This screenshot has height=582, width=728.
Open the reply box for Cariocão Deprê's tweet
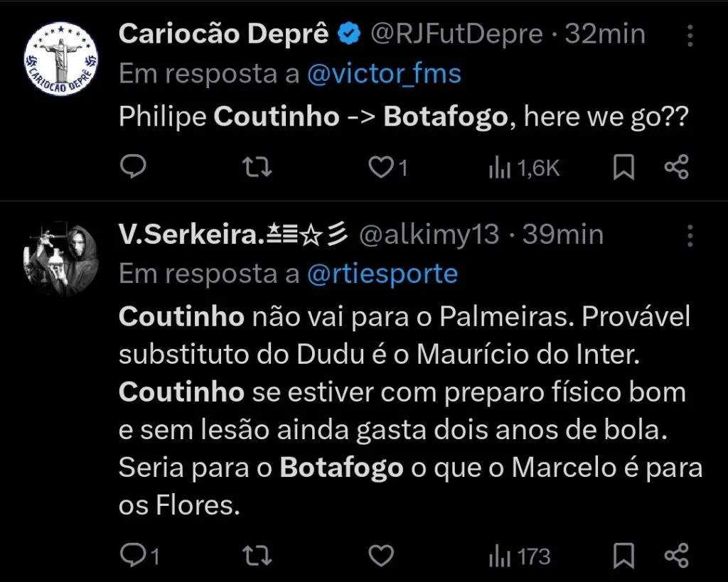click(x=132, y=168)
